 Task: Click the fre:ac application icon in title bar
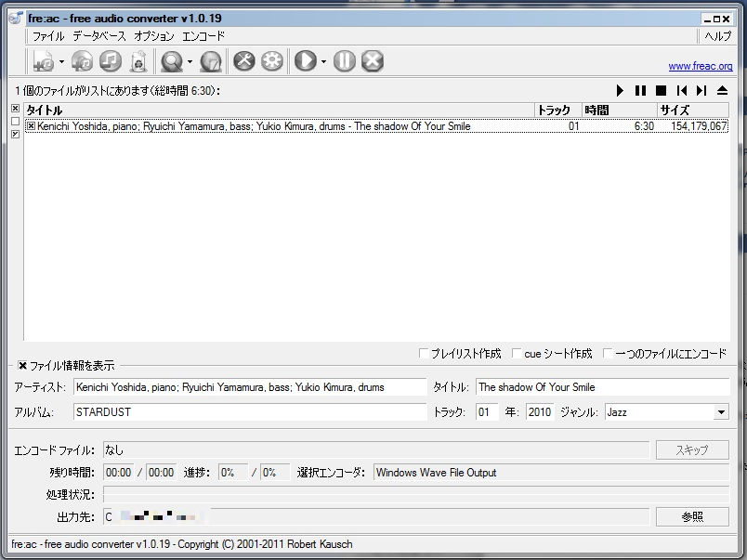click(x=16, y=18)
